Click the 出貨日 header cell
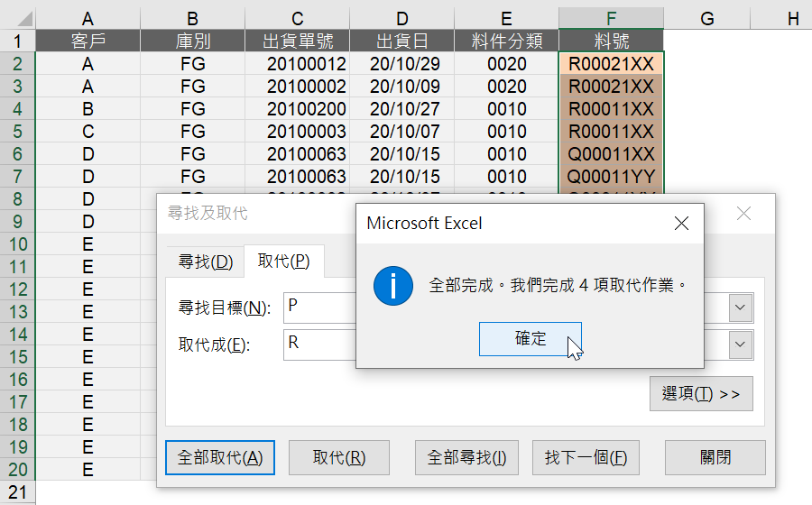The height and width of the screenshot is (505, 812). [x=401, y=41]
